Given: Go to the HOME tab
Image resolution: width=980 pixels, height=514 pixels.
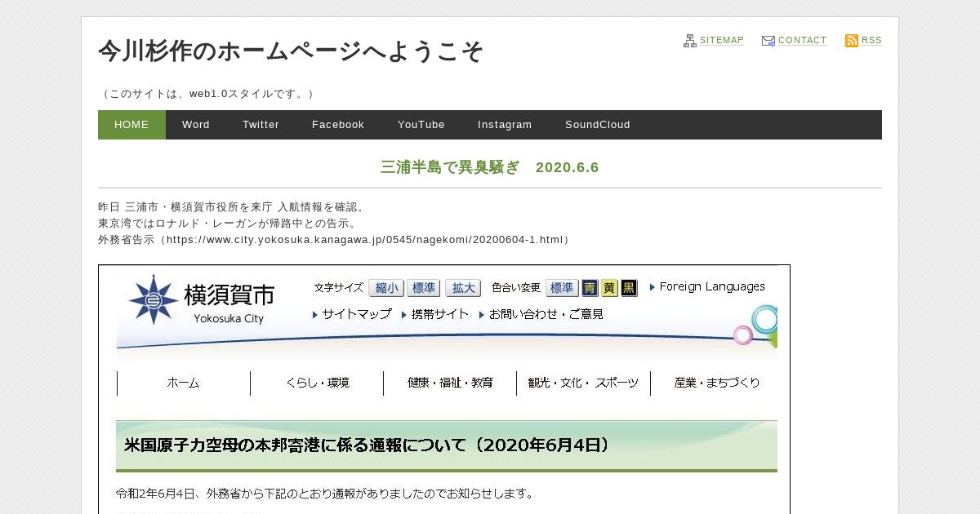Looking at the screenshot, I should (131, 125).
